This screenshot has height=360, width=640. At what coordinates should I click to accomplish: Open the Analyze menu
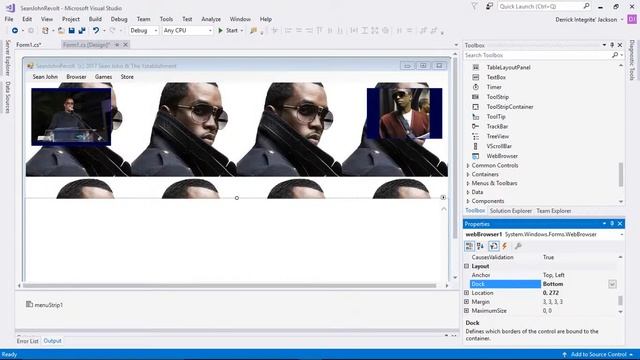click(211, 19)
